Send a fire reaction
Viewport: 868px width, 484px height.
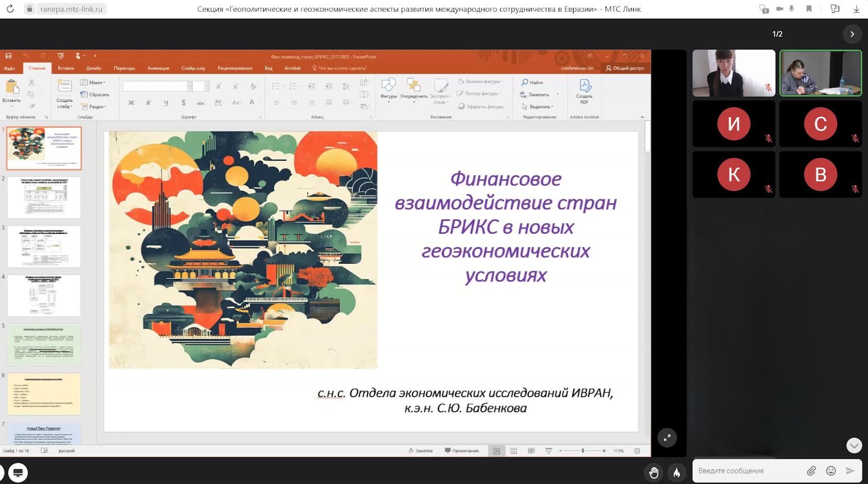676,472
